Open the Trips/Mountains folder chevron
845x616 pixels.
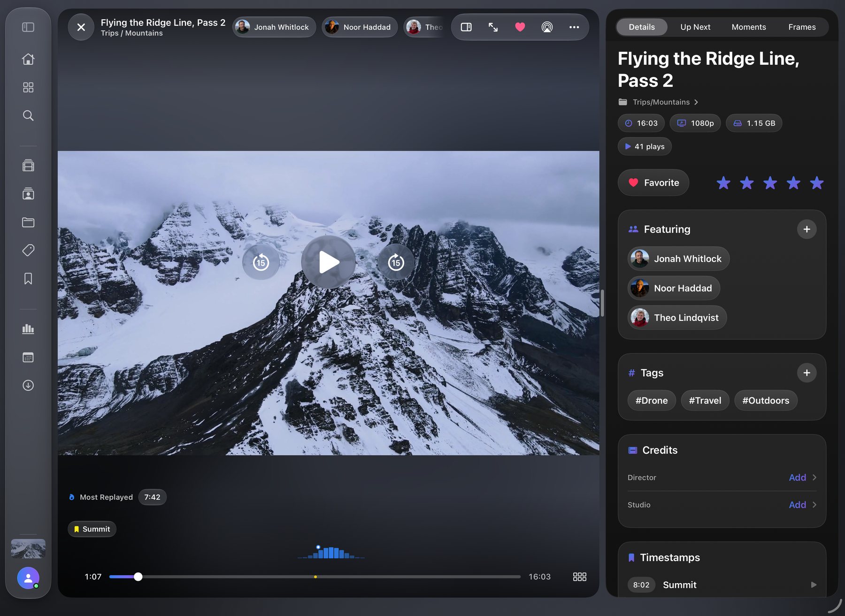[696, 102]
